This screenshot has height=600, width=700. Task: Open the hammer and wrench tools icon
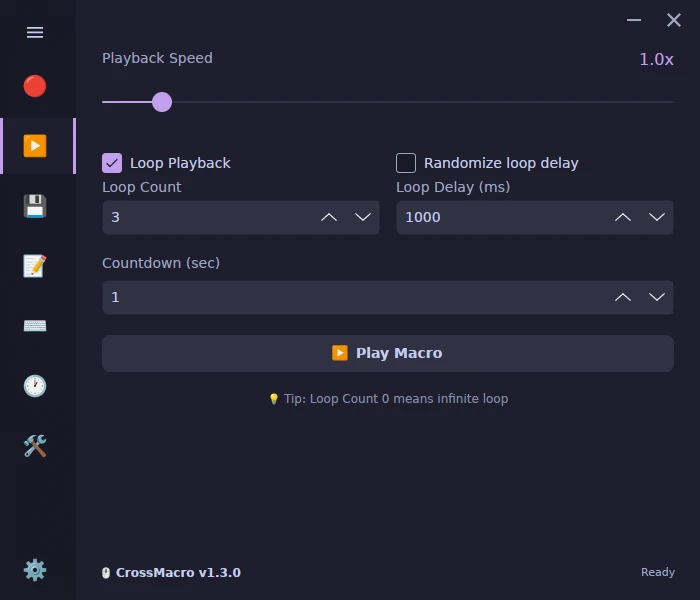pyautogui.click(x=35, y=446)
